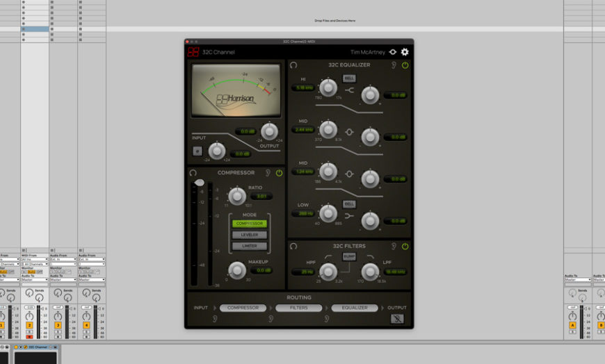
Task: Reset the 32C Equalizer section
Action: 293,65
